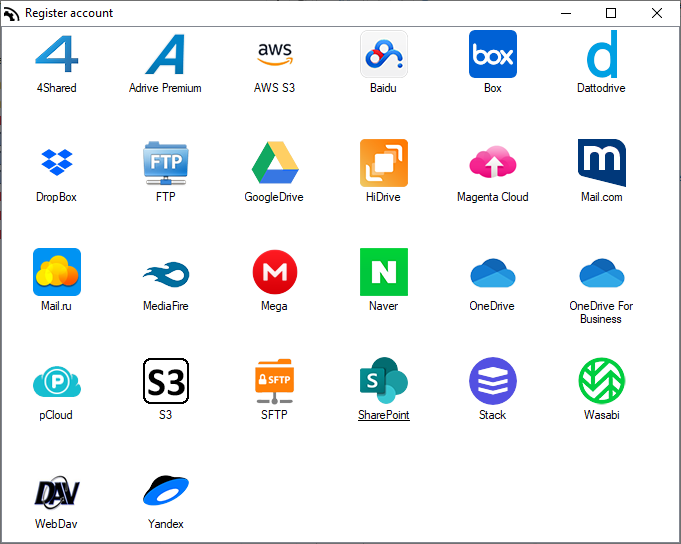Click the DropBox logo icon
Screen dimensions: 681x544
coord(57,162)
